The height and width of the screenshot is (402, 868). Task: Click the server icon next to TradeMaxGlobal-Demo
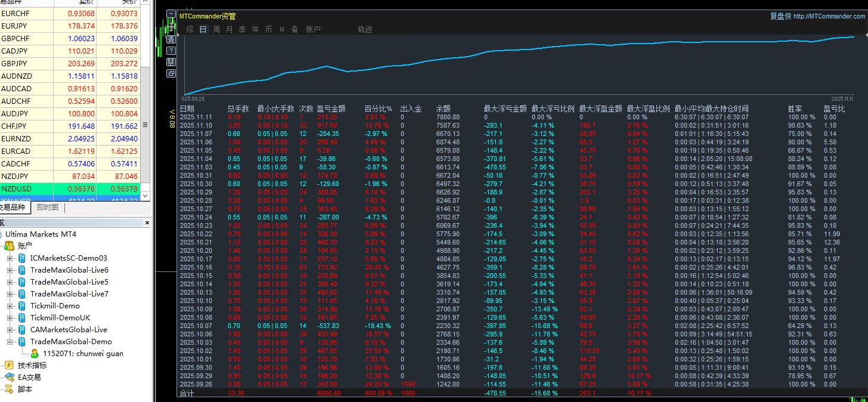22,341
